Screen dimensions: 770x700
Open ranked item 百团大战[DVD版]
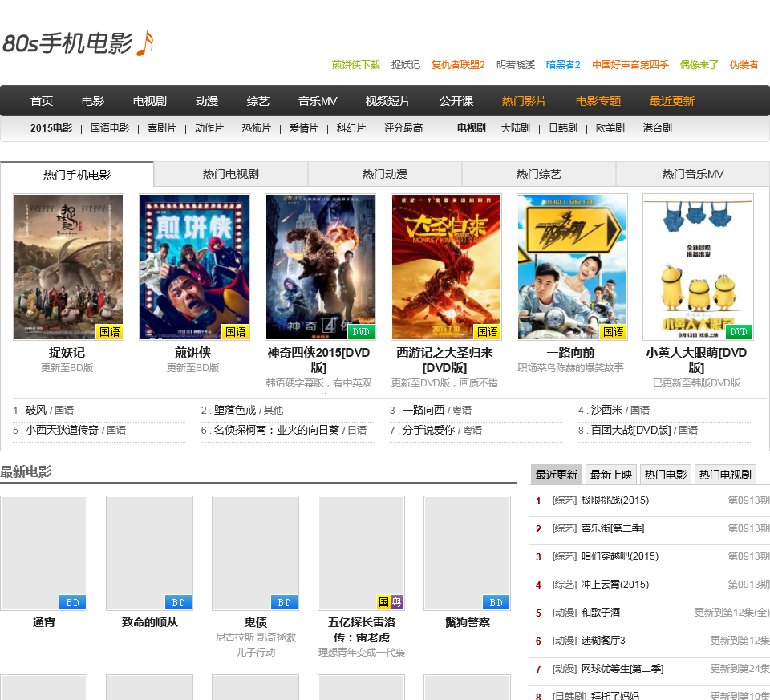[x=630, y=430]
